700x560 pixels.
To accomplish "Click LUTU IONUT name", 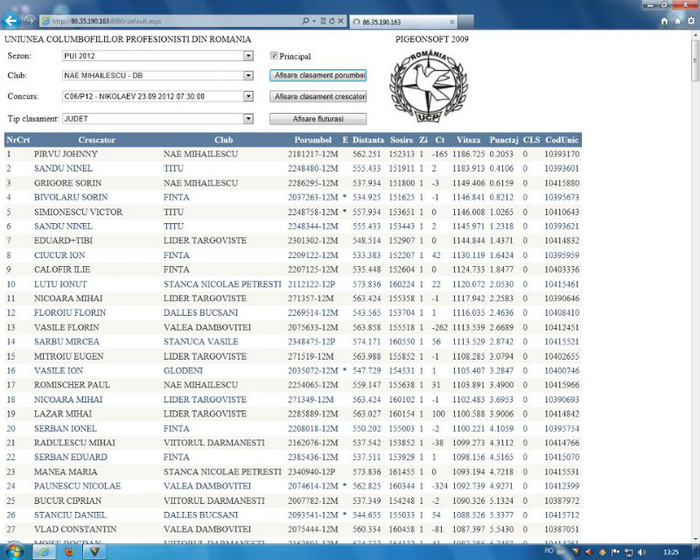I will [60, 284].
